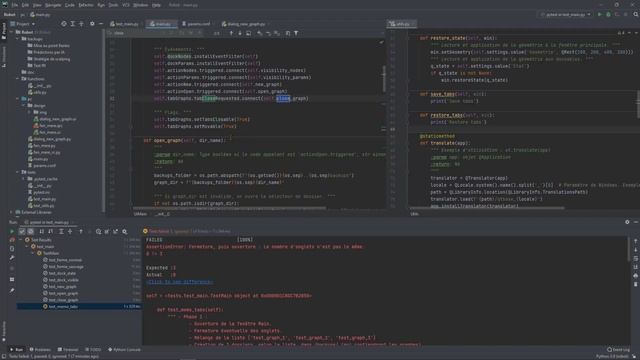
Task: Expand External Libraries node
Action: coord(12,212)
